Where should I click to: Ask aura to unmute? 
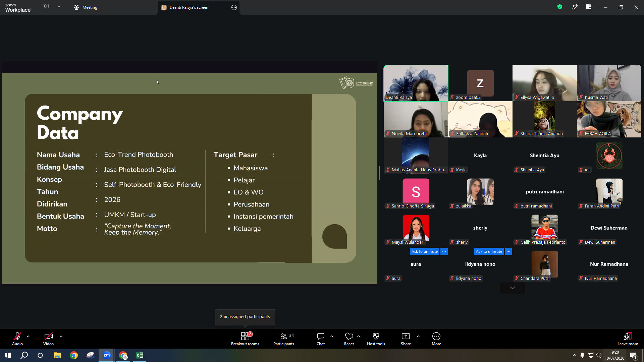[x=425, y=251]
